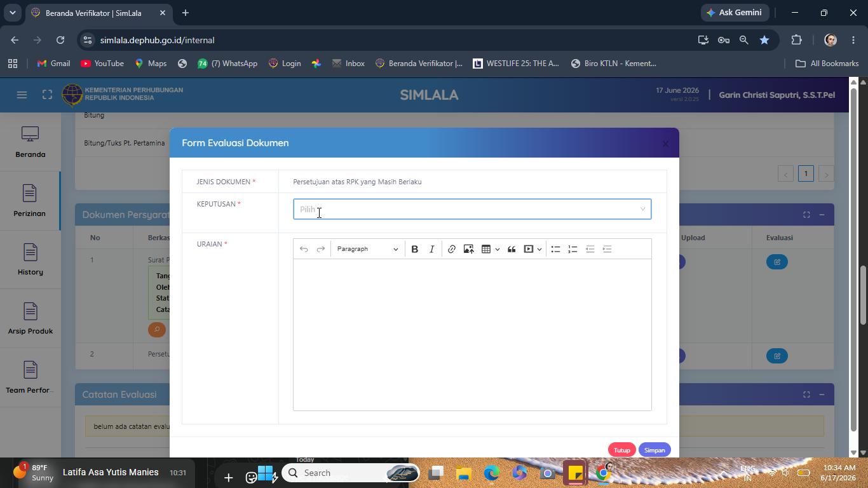
Task: Click the address bar URL
Action: click(157, 40)
